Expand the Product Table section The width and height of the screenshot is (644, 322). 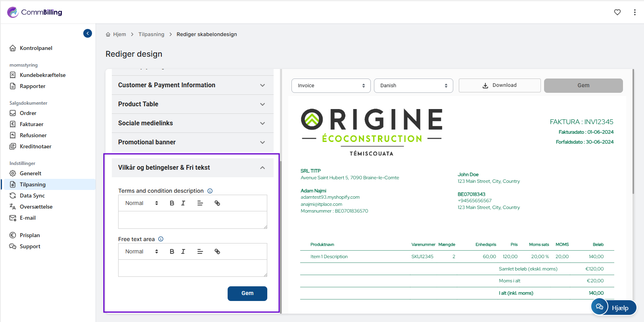point(192,104)
